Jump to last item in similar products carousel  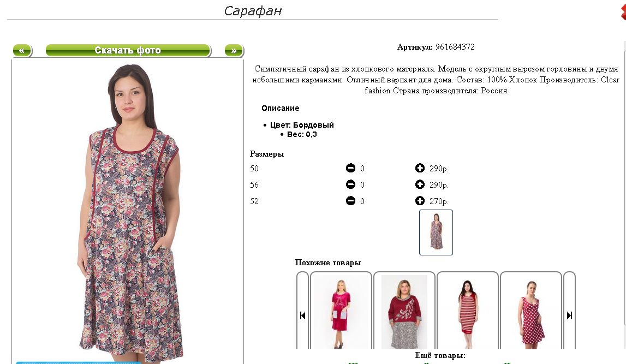(569, 315)
